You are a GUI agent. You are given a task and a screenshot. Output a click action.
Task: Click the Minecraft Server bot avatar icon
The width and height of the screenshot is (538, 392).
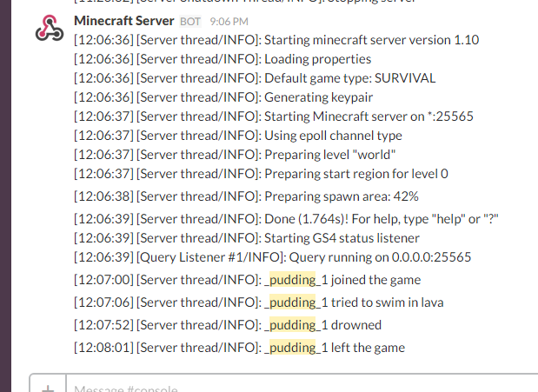pyautogui.click(x=50, y=28)
